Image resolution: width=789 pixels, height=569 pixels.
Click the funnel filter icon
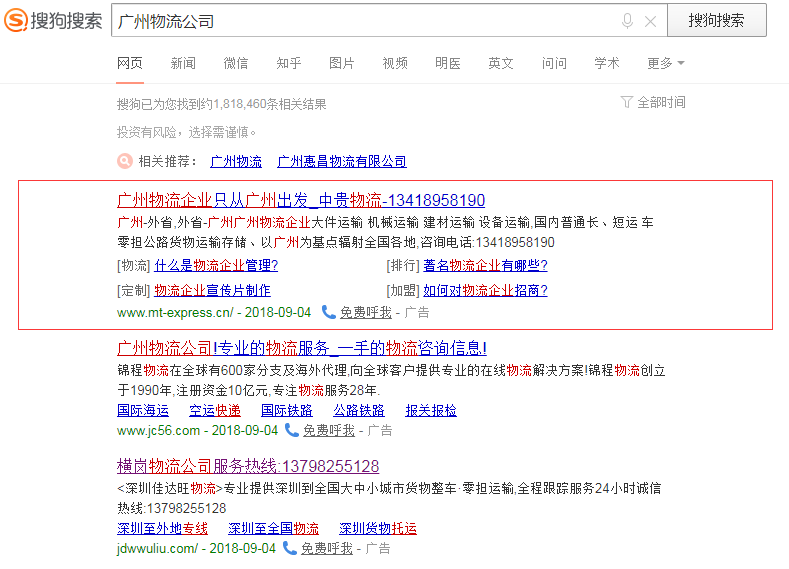click(626, 102)
